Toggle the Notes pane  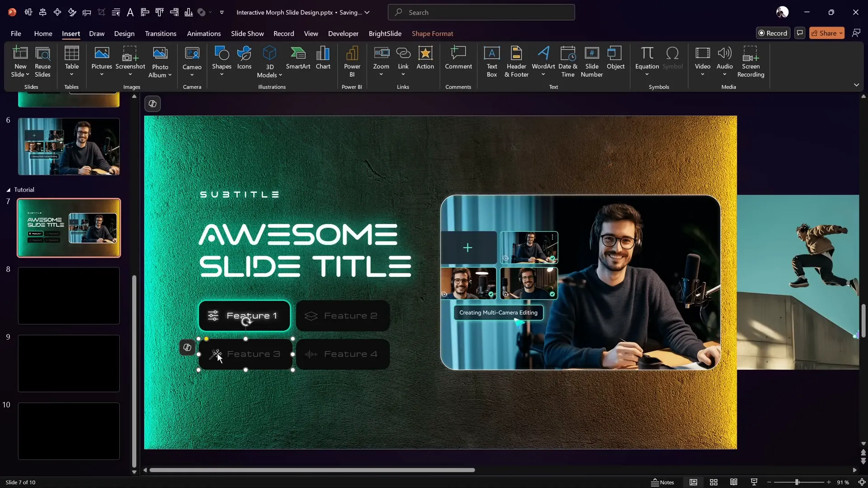pos(662,482)
